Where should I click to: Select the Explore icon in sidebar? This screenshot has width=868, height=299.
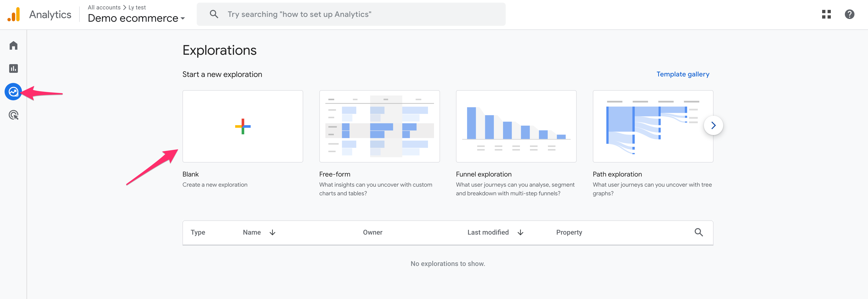click(x=14, y=92)
